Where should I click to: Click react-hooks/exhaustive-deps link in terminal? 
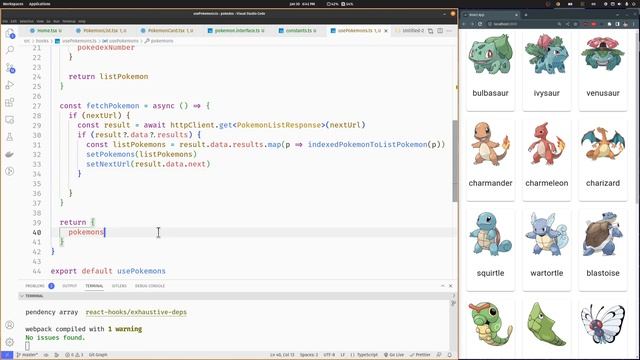click(x=136, y=312)
